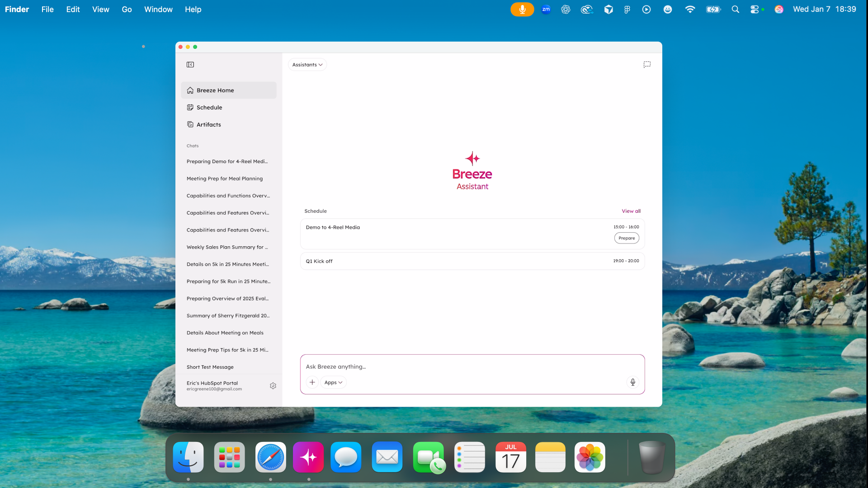
Task: Open Mail from the Dock
Action: pos(387,457)
